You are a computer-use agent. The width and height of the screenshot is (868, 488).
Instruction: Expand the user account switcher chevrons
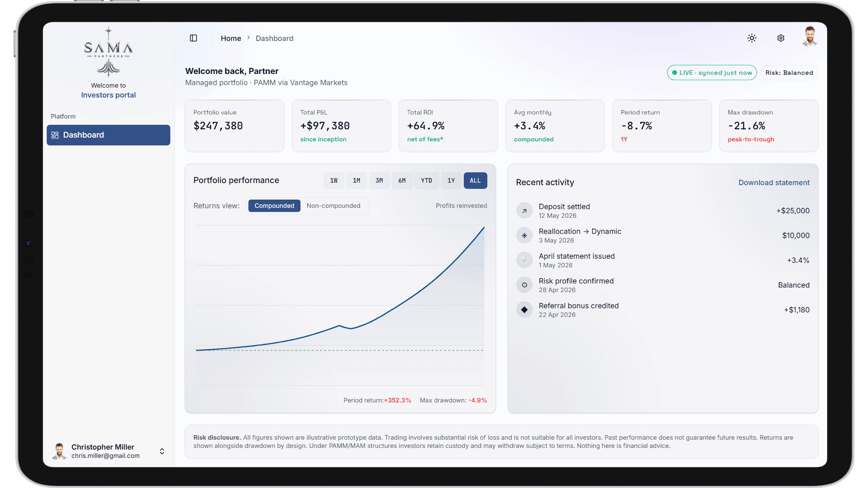point(162,451)
